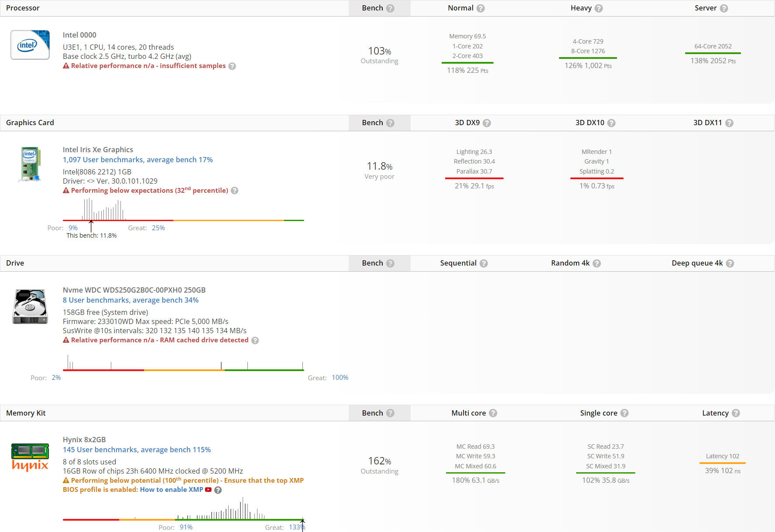
Task: Click help icon next to Latency header
Action: coord(736,413)
